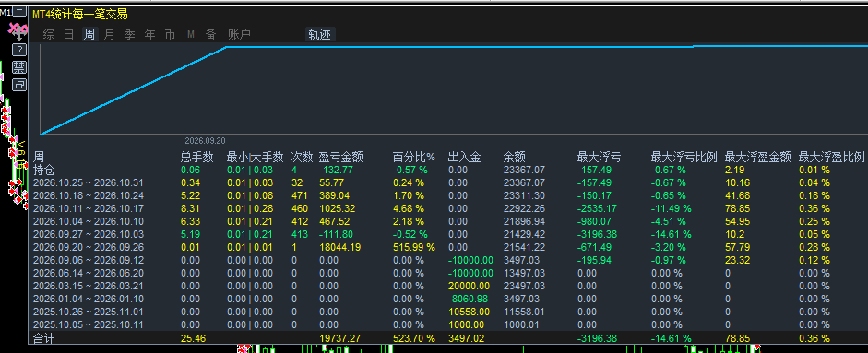
Task: Click the 总手数 column header
Action: pos(197,157)
